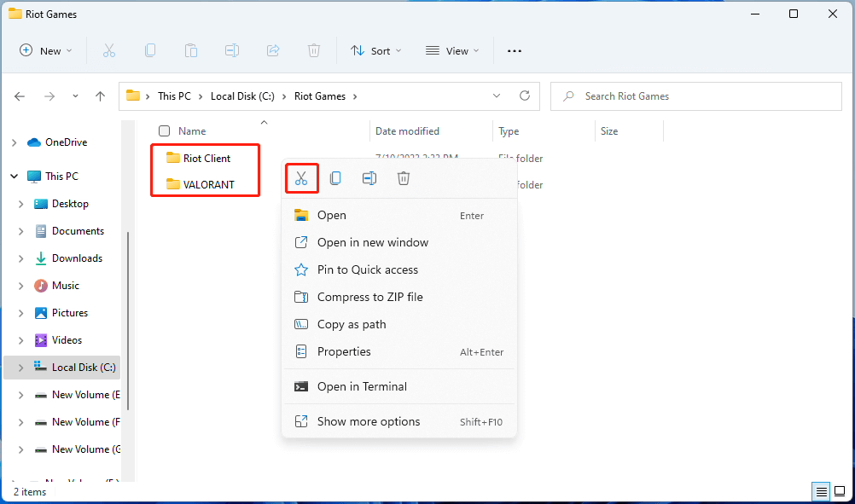Switch to large thumbnails view in the status bar
This screenshot has height=504, width=855.
[840, 491]
